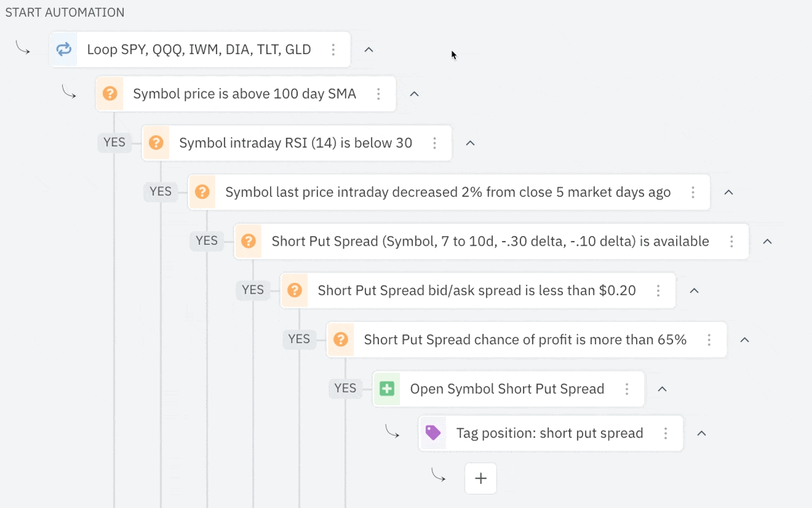The image size is (812, 508).
Task: Click the green plus Open position icon
Action: (386, 389)
